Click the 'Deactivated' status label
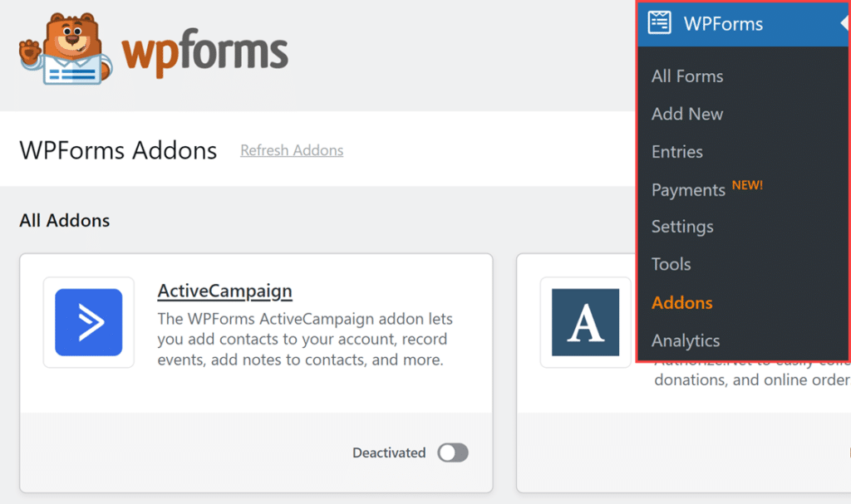Screen dimensions: 851x504 (x=389, y=453)
